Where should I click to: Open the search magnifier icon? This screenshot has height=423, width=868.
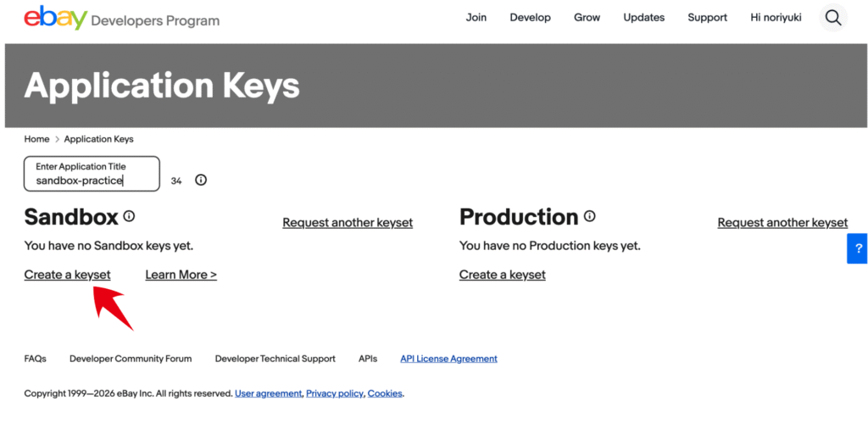tap(833, 18)
